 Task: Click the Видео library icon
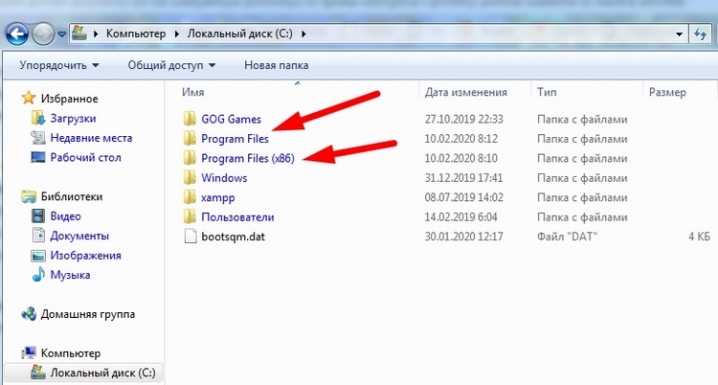38,216
